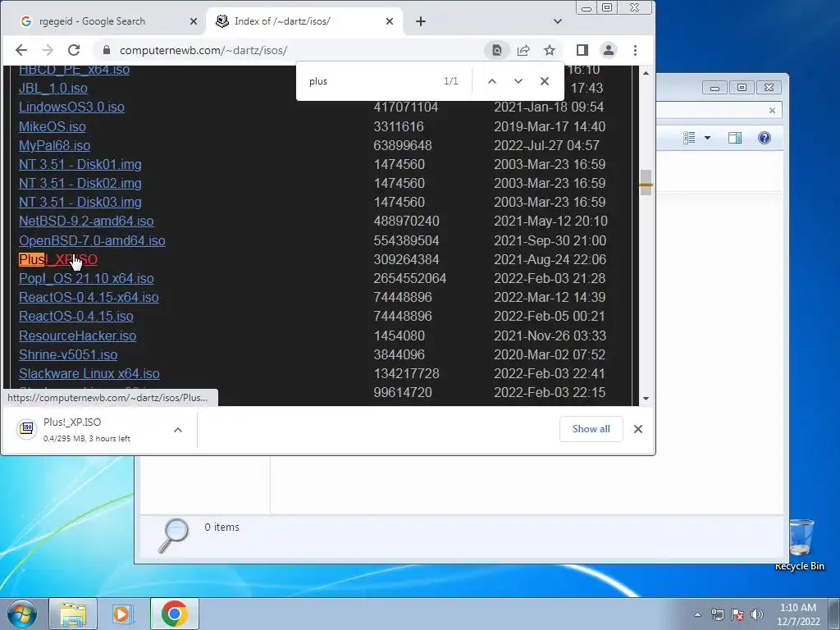Launch Windows Media Player from the taskbar
This screenshot has width=840, height=630.
coord(123,614)
